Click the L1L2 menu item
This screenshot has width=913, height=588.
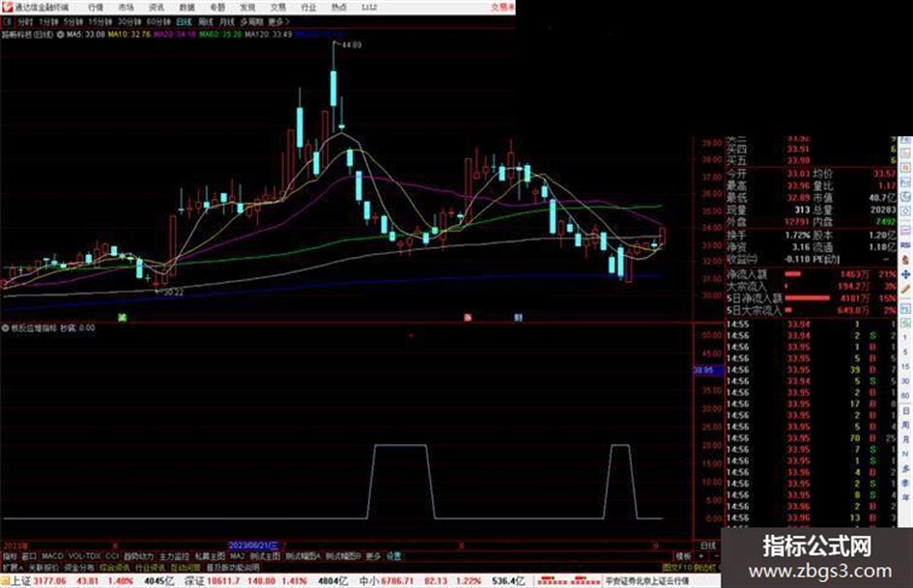point(369,8)
